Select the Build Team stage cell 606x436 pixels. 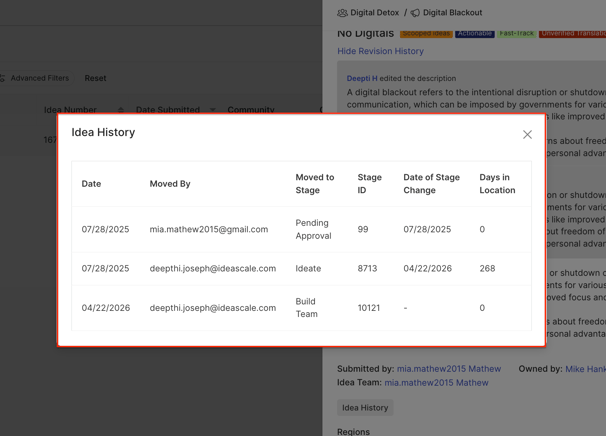(x=306, y=308)
